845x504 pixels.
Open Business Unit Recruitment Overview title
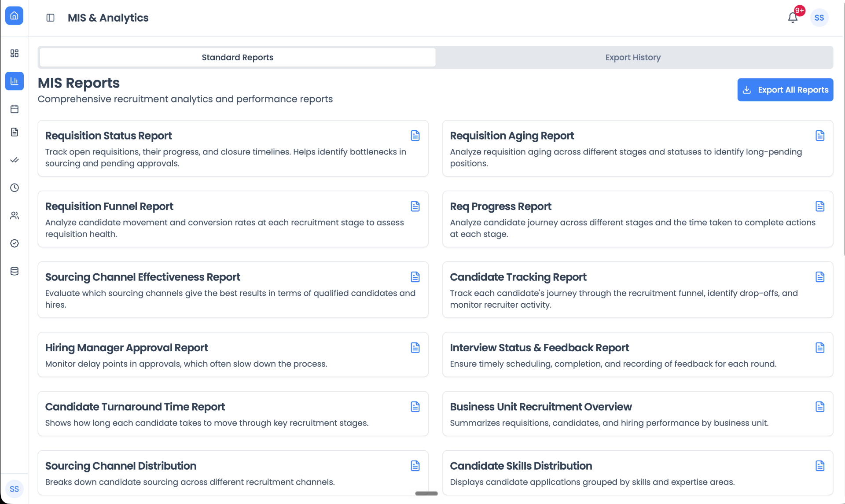[540, 407]
